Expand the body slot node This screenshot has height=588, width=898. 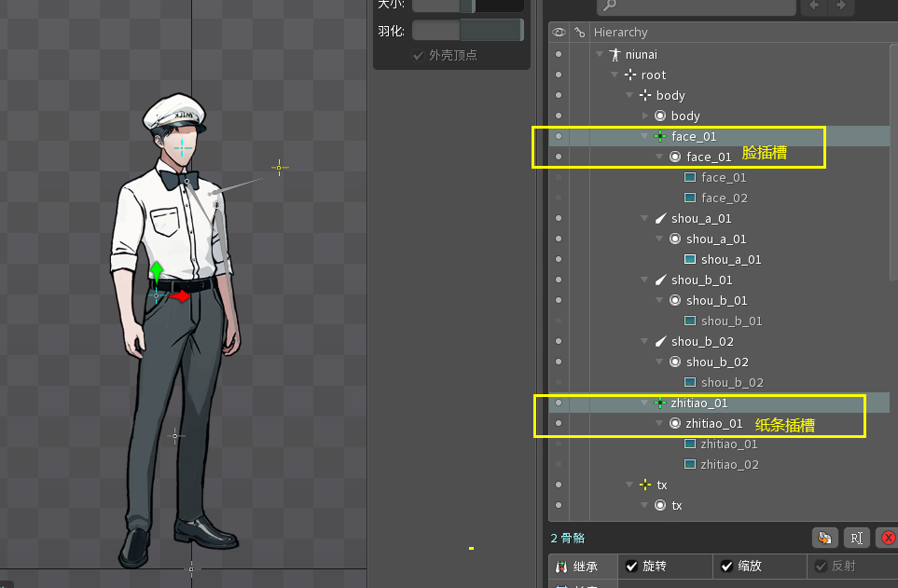(x=644, y=116)
